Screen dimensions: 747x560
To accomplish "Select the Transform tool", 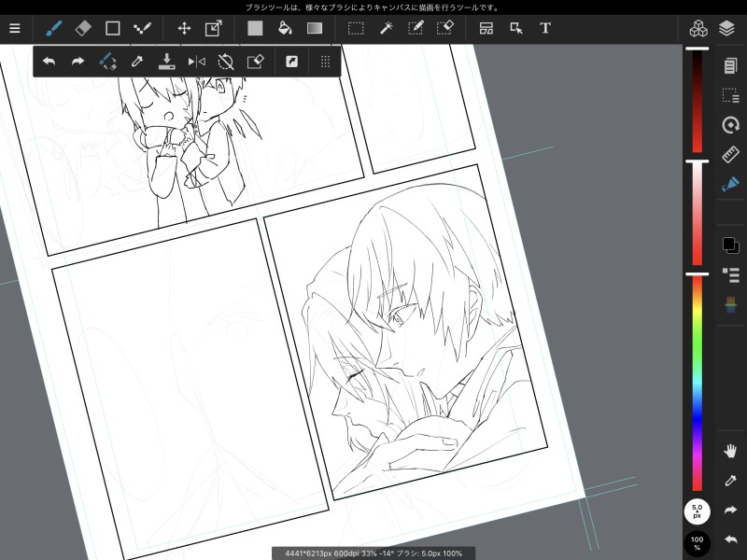I will (x=214, y=29).
